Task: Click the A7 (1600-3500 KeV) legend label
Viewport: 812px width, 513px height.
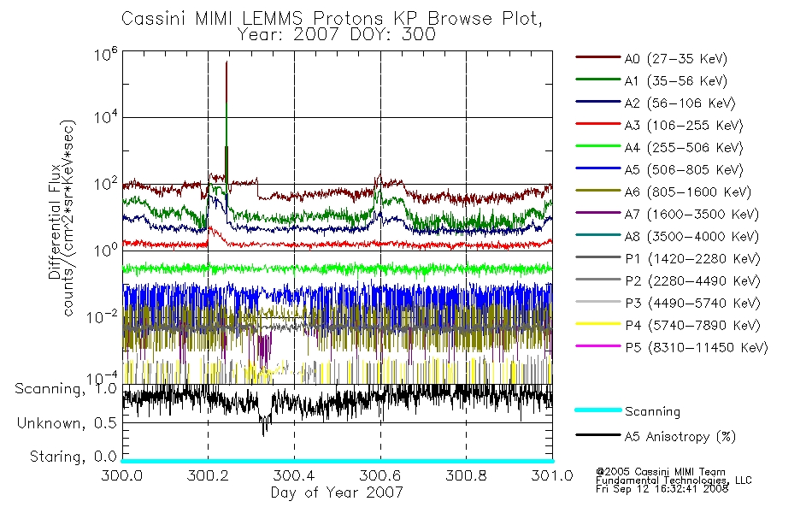Action: [x=691, y=215]
